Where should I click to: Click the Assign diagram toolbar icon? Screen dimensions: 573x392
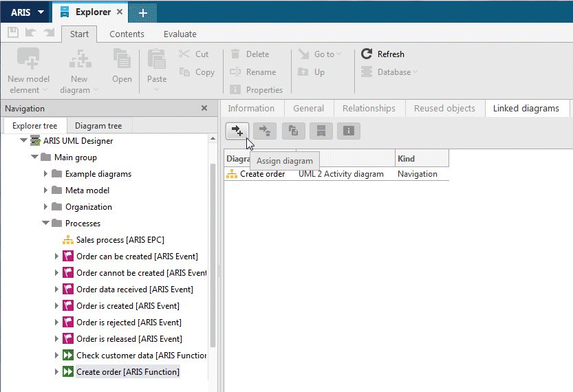[237, 131]
